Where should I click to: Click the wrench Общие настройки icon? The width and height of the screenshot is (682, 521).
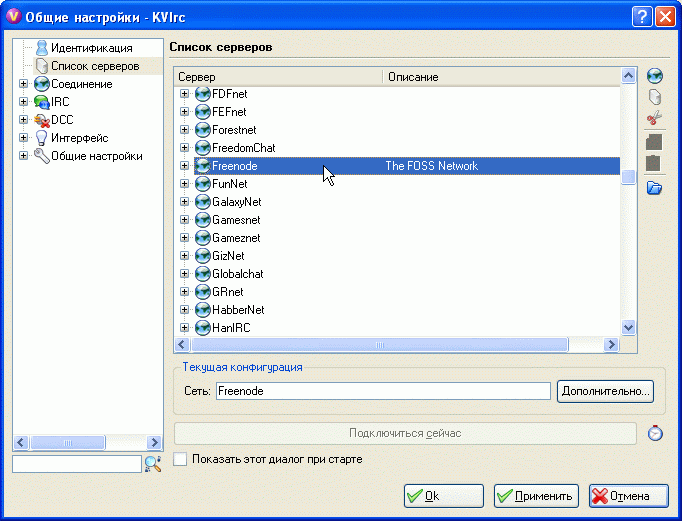point(42,156)
